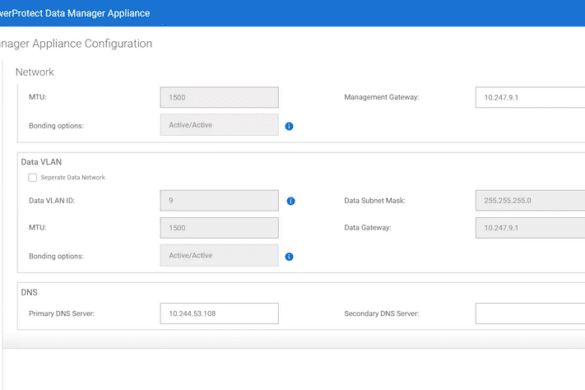The height and width of the screenshot is (390, 585).
Task: Click the Data VLAN ID label
Action: [x=52, y=201]
